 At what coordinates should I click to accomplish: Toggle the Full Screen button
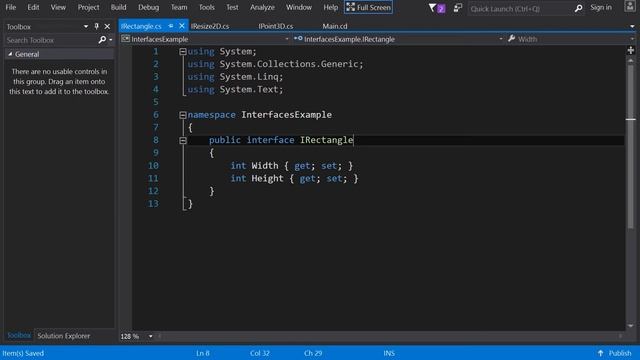coord(369,7)
